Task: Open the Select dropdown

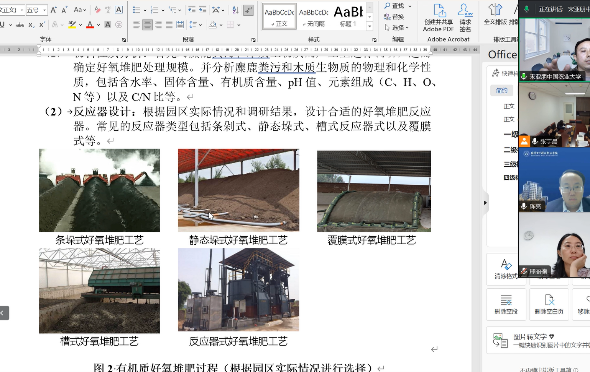Action: (x=396, y=27)
